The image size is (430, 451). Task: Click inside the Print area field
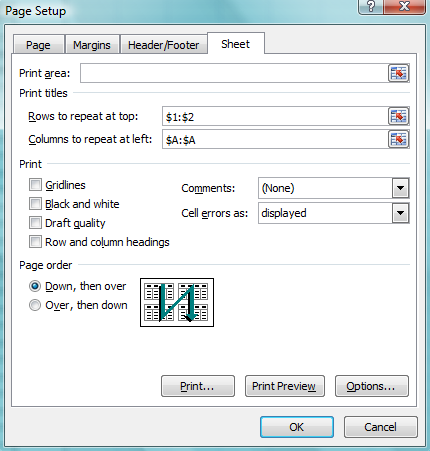tap(234, 73)
